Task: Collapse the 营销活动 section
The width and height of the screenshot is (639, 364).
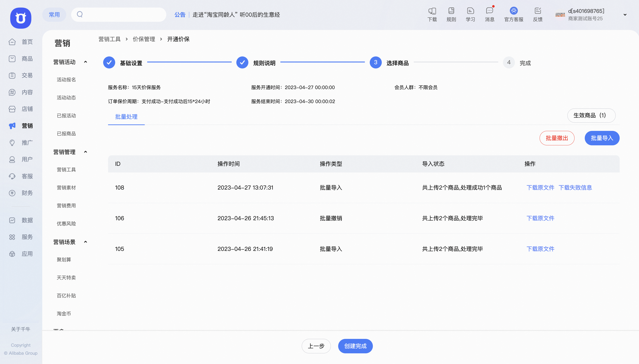Action: (86, 62)
